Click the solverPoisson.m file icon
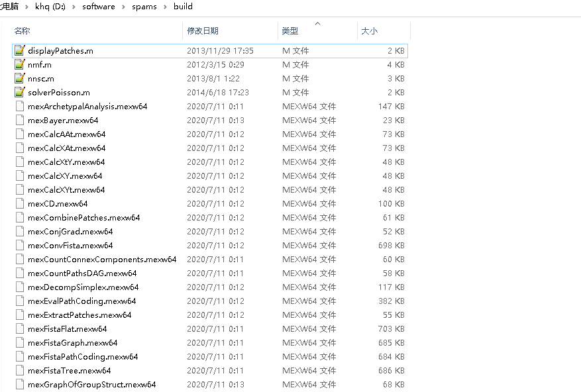 20,92
